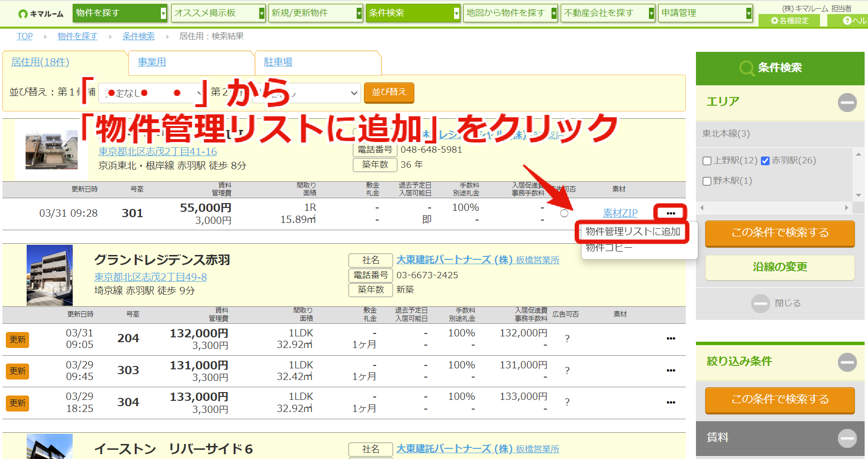The height and width of the screenshot is (459, 868).
Task: Click the station list scrollbar down arrow
Action: (x=858, y=196)
